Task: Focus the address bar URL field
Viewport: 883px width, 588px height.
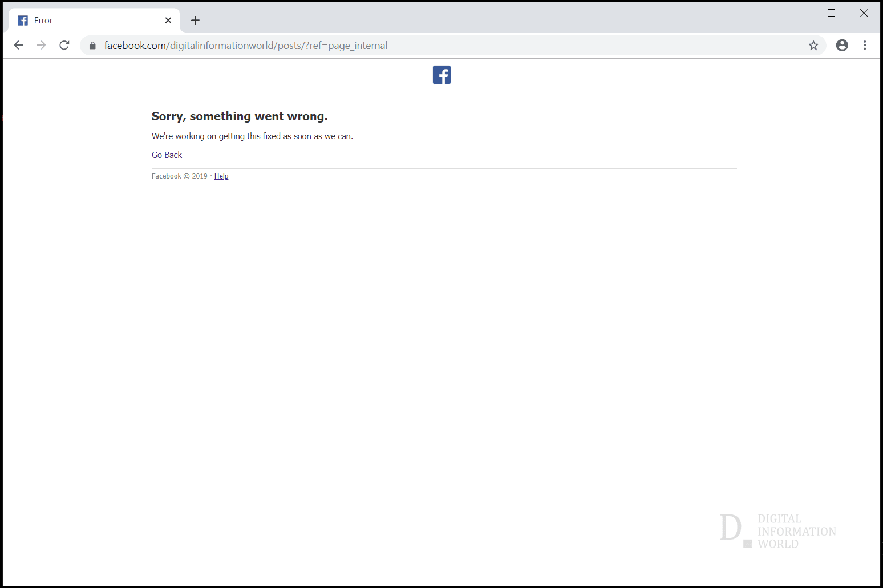Action: (453, 46)
